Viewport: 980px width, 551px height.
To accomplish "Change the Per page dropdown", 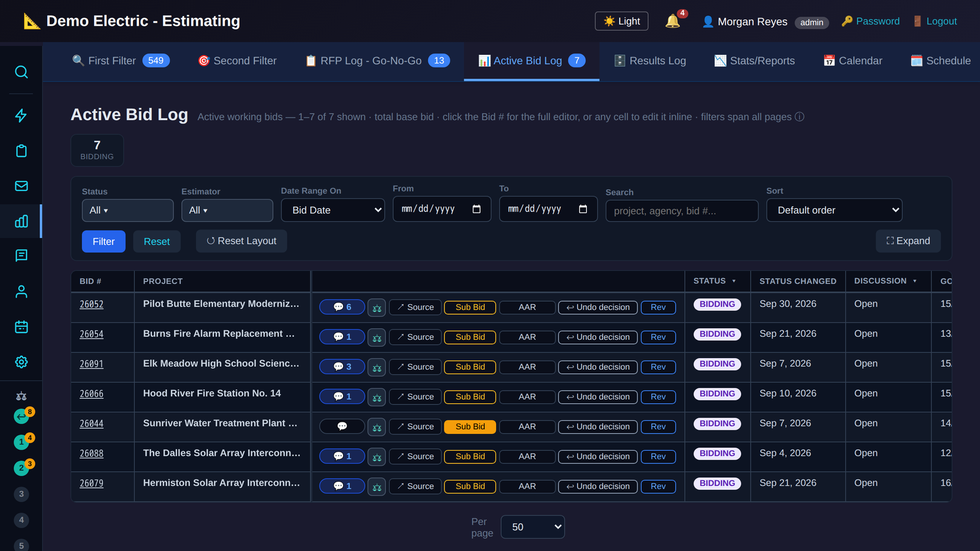I will (533, 527).
